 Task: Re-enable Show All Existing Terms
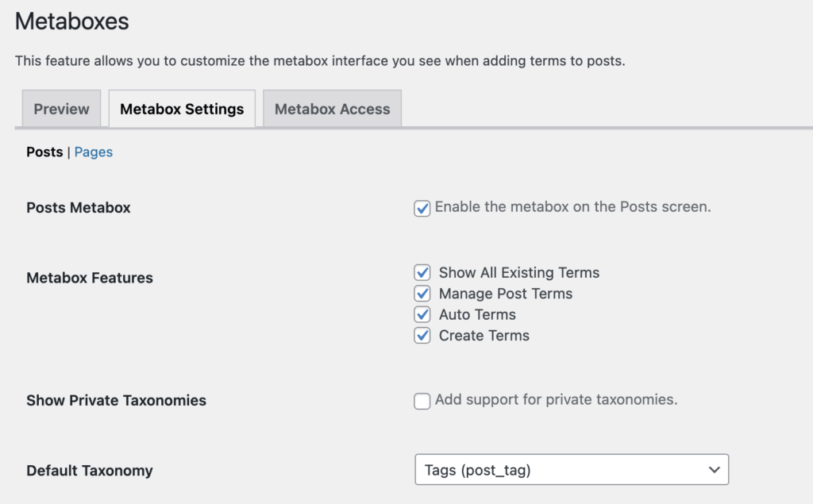click(x=422, y=272)
